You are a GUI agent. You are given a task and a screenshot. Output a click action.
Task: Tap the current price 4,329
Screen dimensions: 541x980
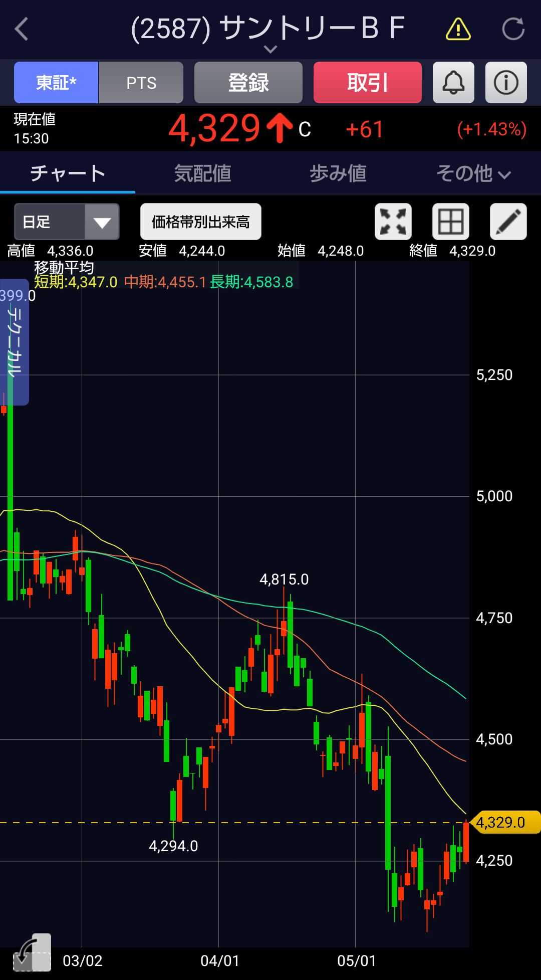click(214, 128)
